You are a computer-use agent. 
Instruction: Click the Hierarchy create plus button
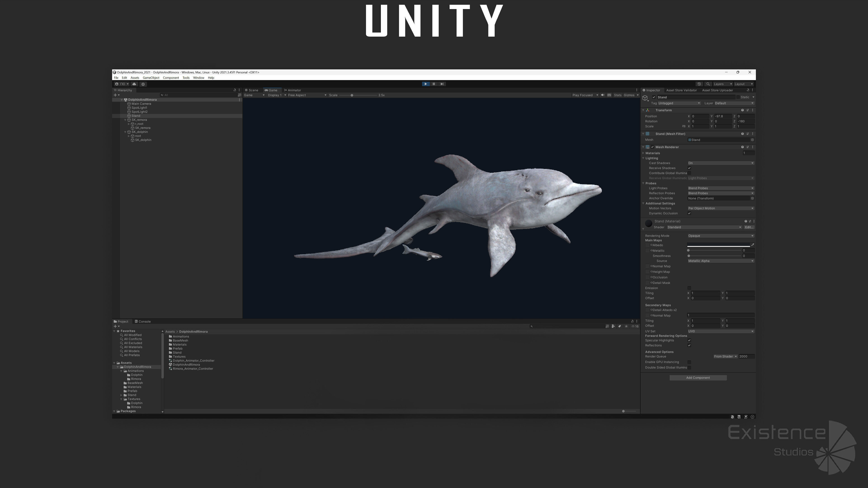pos(116,95)
